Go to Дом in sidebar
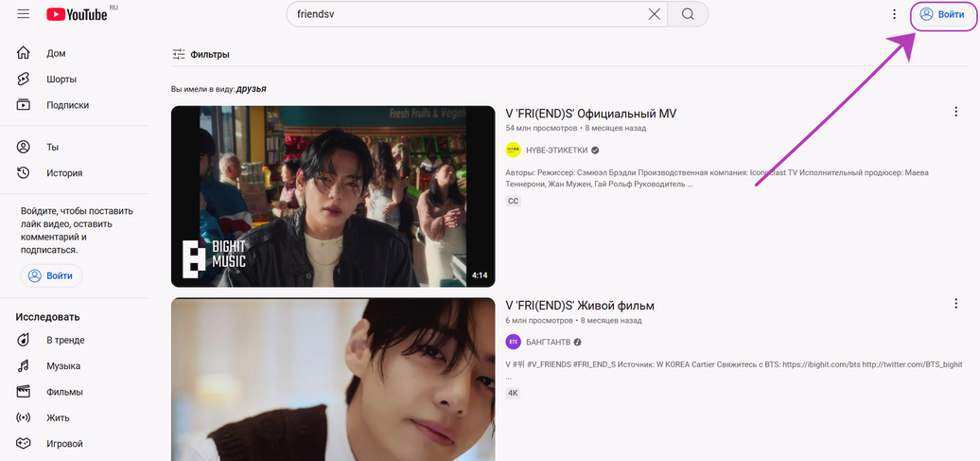The height and width of the screenshot is (461, 980). point(56,54)
